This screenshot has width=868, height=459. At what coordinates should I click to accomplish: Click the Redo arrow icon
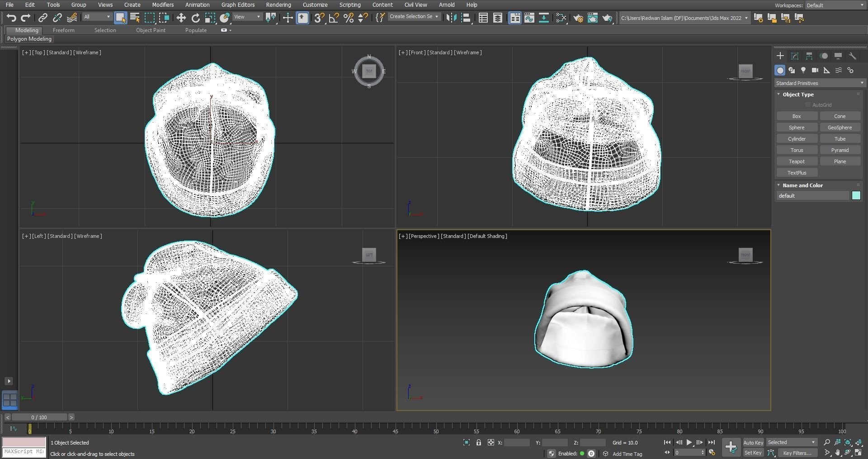click(26, 18)
